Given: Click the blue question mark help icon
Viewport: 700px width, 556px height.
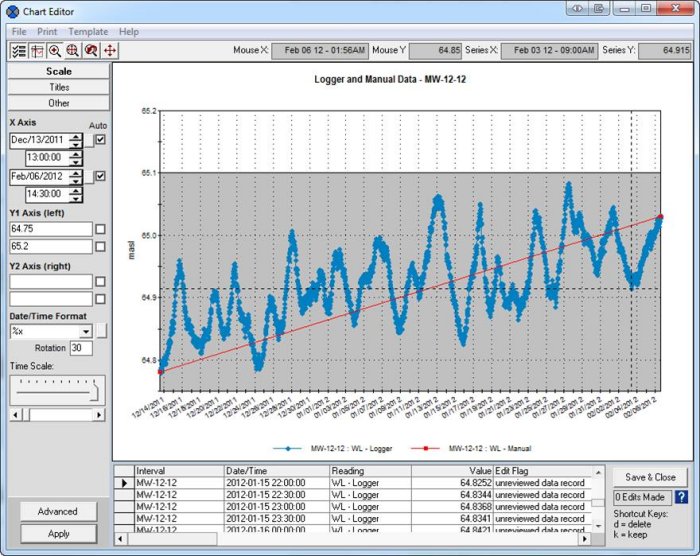Looking at the screenshot, I should click(x=681, y=497).
